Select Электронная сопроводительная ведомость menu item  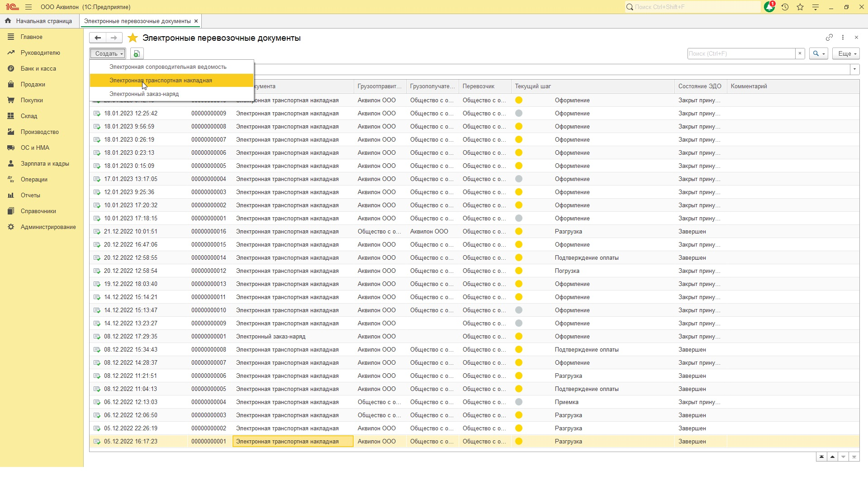click(168, 67)
